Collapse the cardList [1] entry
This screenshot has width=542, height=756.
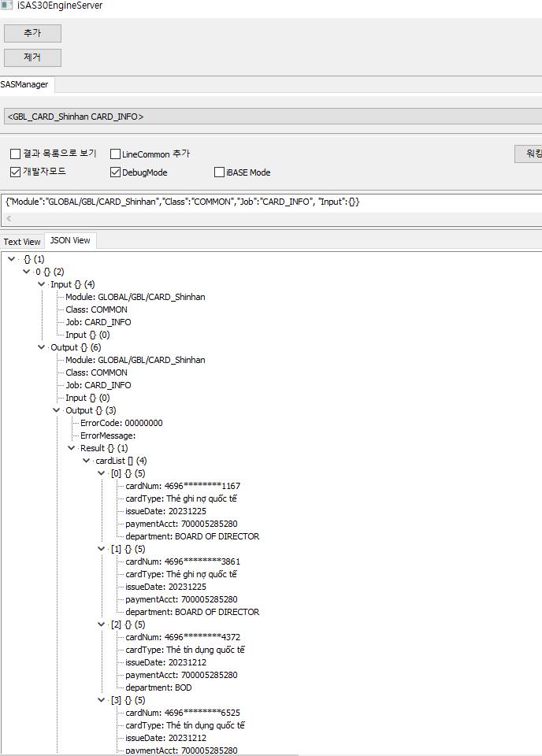tap(102, 549)
